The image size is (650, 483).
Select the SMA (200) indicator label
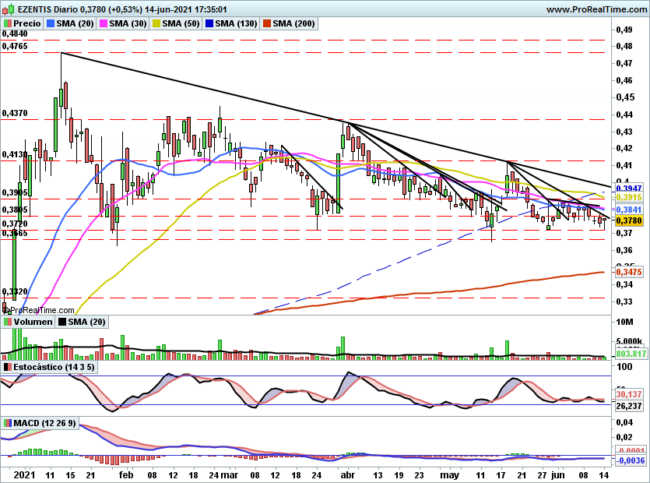[293, 24]
